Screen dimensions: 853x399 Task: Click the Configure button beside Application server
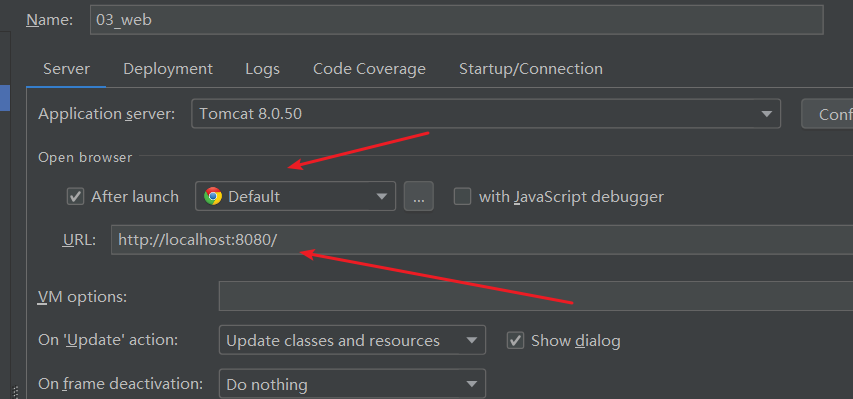[x=827, y=114]
